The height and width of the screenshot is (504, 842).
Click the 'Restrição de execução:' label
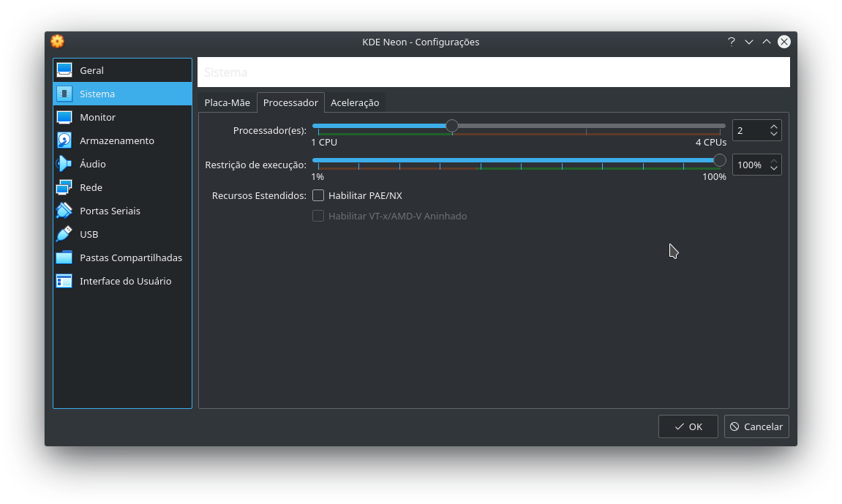point(255,165)
